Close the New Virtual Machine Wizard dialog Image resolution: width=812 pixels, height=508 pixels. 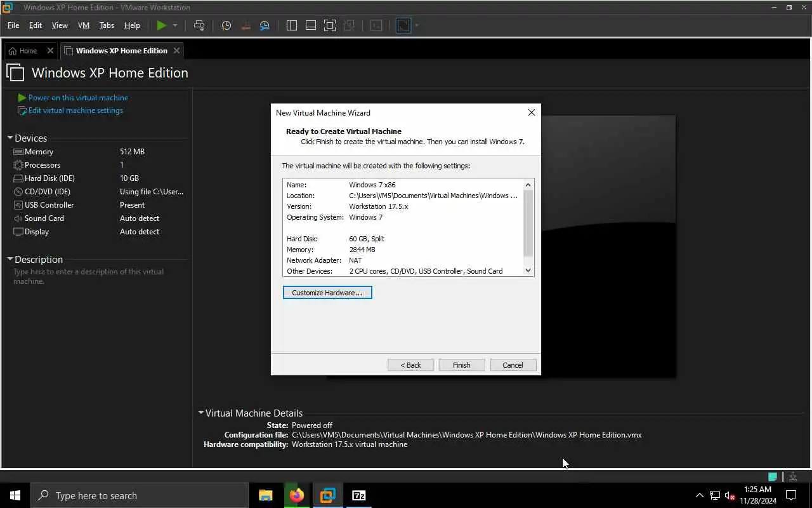pyautogui.click(x=532, y=112)
